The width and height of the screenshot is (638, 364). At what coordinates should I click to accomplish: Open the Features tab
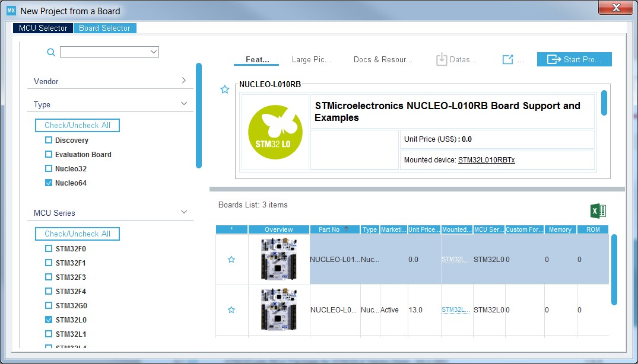pos(257,60)
